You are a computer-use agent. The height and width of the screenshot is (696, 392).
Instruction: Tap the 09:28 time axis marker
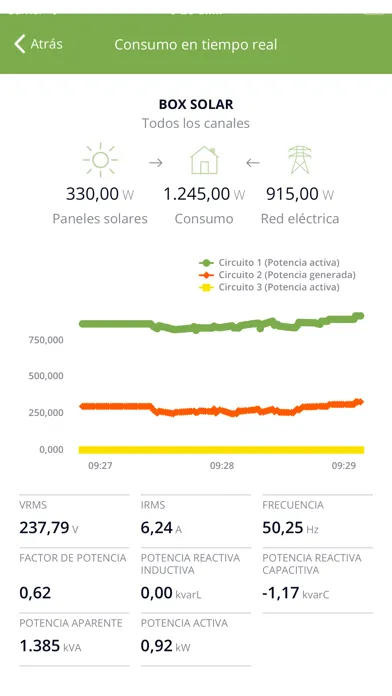pos(222,466)
